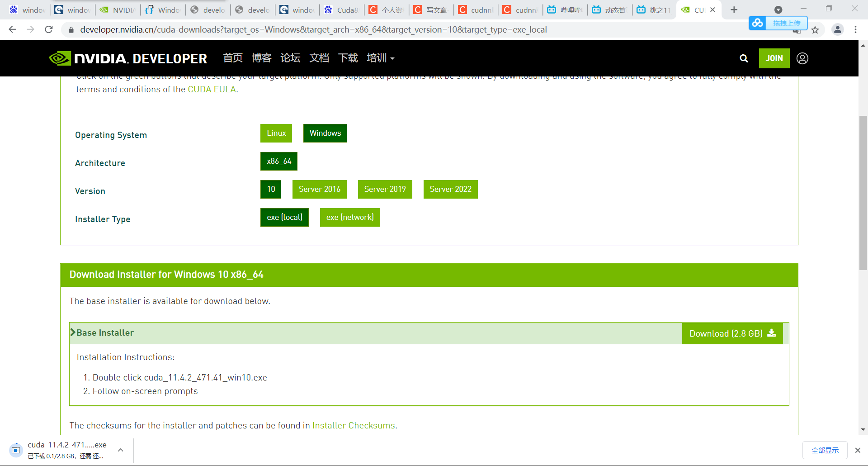Viewport: 868px width, 466px height.
Task: Select Windows operating system
Action: click(325, 133)
